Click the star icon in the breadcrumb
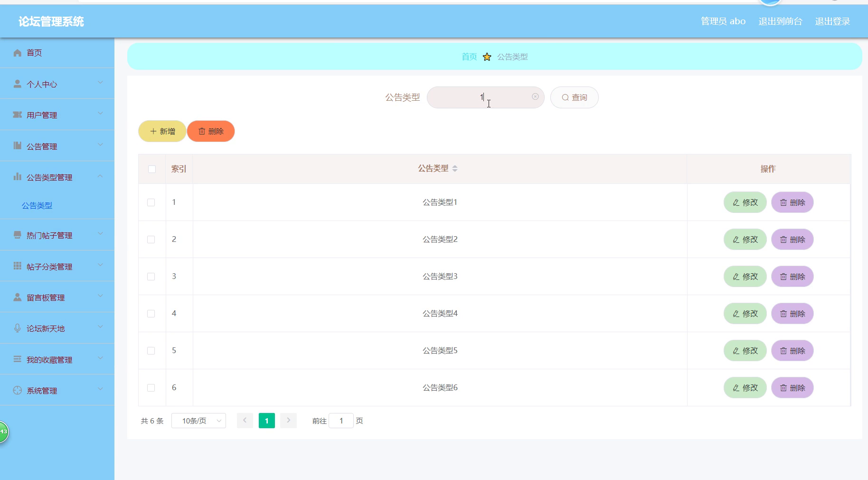The image size is (868, 480). point(487,57)
